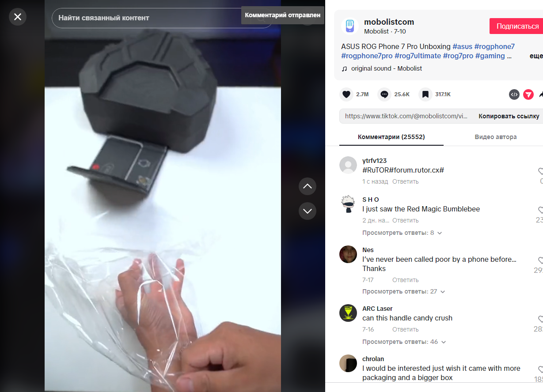Open Nes commenter avatar
543x392 pixels.
pos(348,254)
